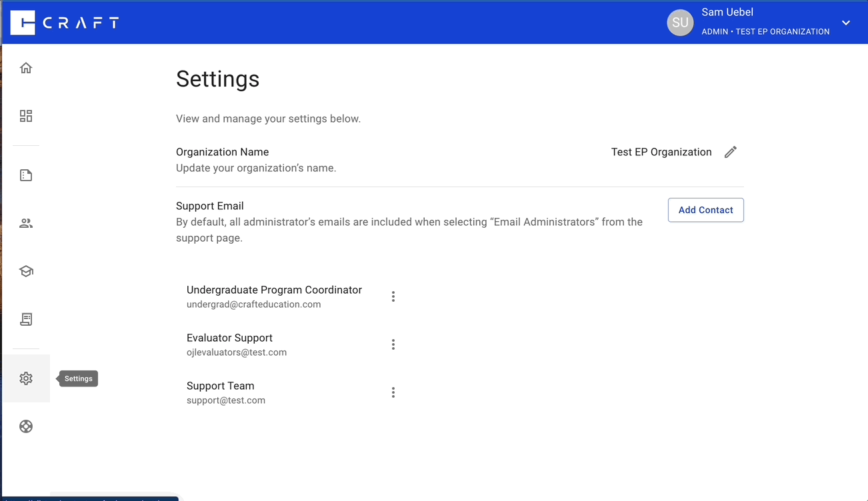Screen dimensions: 868x501
Task: Open the Users section via the people icon
Action: 25,223
